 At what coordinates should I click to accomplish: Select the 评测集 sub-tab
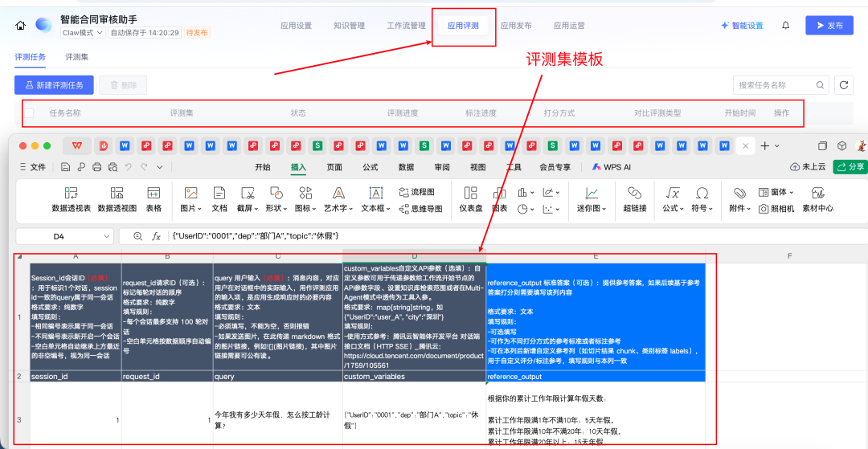tap(77, 57)
